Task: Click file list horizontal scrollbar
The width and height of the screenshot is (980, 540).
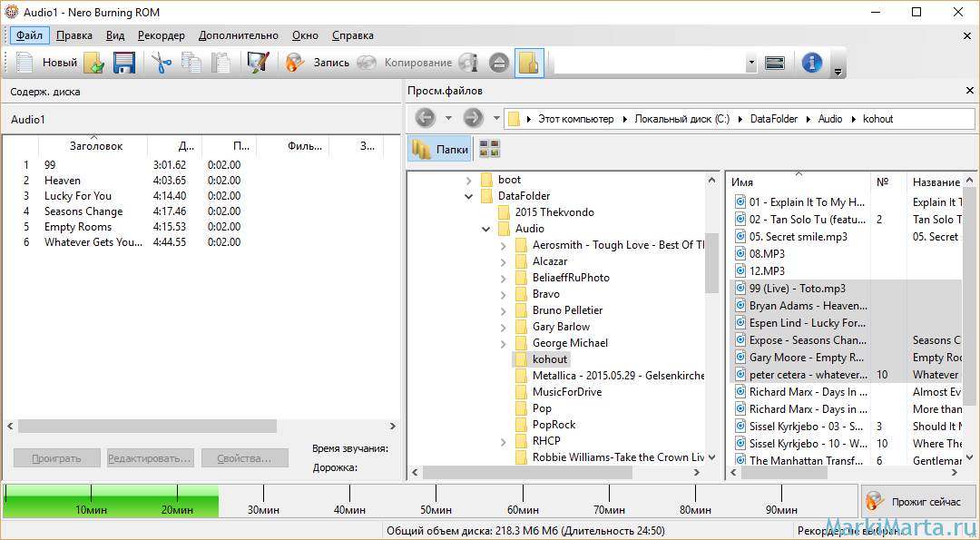Action: coord(784,473)
